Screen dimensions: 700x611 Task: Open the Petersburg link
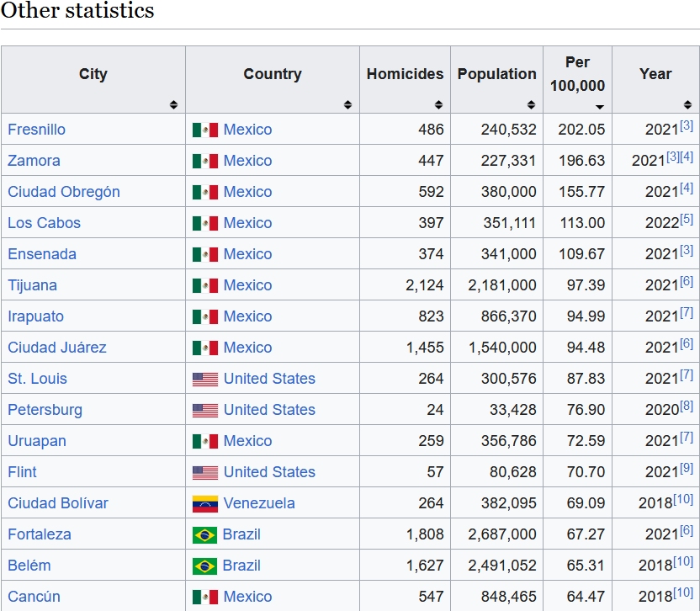pyautogui.click(x=45, y=410)
